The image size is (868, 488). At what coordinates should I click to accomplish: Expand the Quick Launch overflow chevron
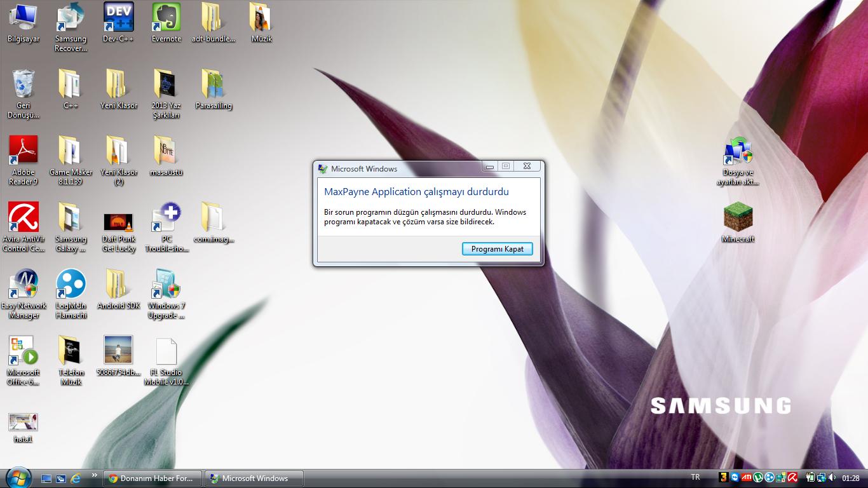tap(95, 475)
